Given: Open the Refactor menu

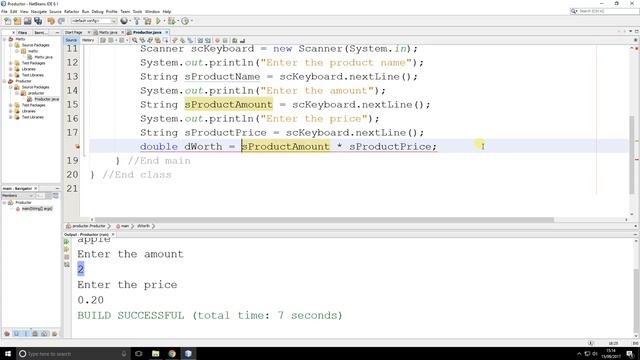Looking at the screenshot, I should coord(71,11).
